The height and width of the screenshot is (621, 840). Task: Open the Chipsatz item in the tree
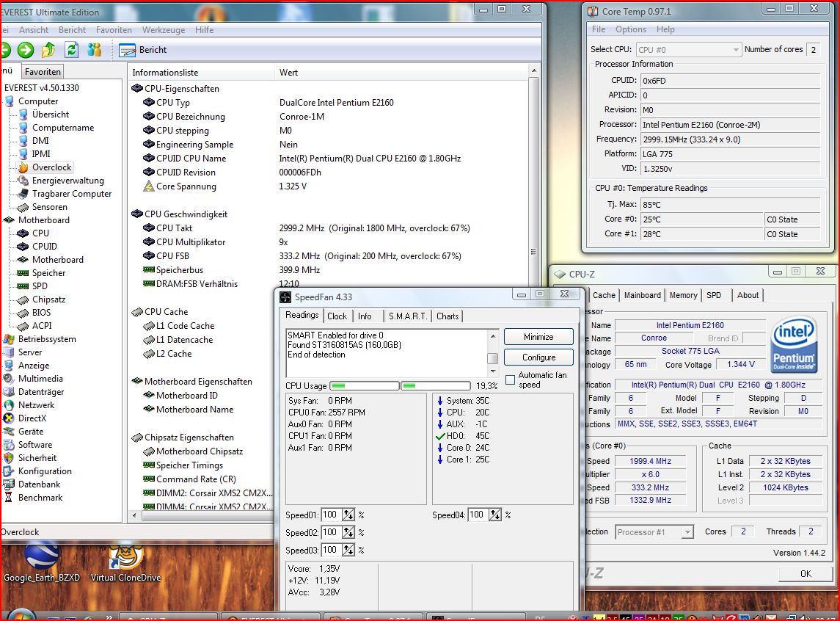(48, 299)
